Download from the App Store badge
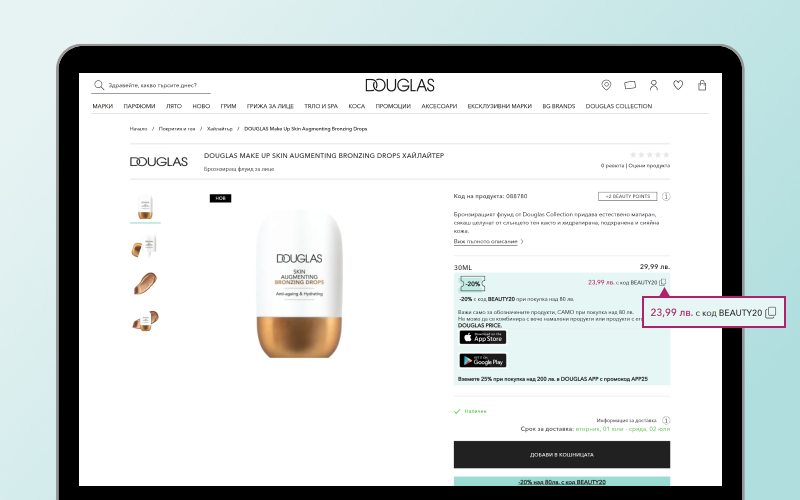Viewport: 800px width, 500px height. 483,337
